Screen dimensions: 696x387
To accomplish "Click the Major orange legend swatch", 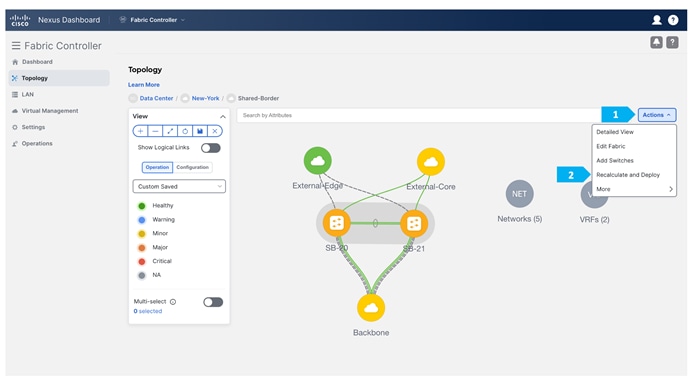I will [142, 248].
